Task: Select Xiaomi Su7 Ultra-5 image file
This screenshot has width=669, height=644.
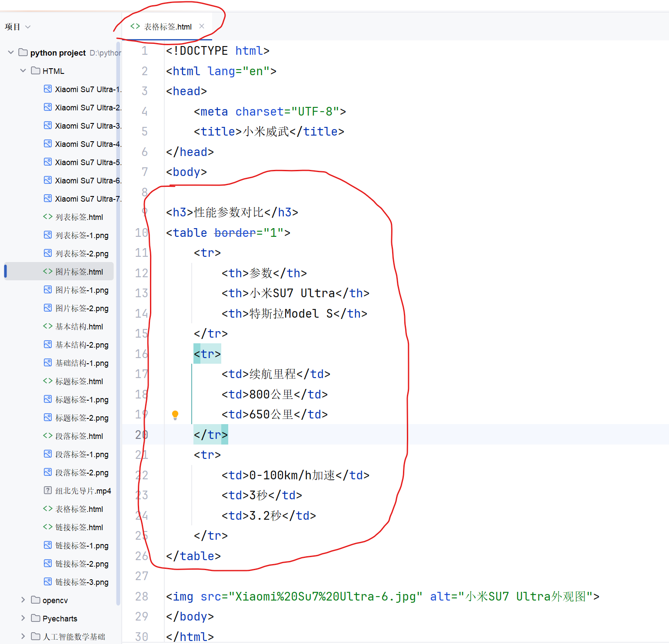Action: (83, 162)
